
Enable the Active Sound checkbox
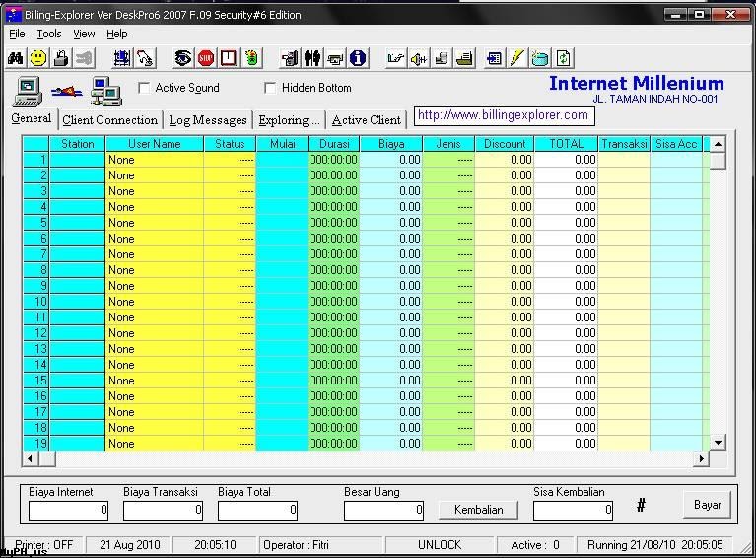click(144, 88)
